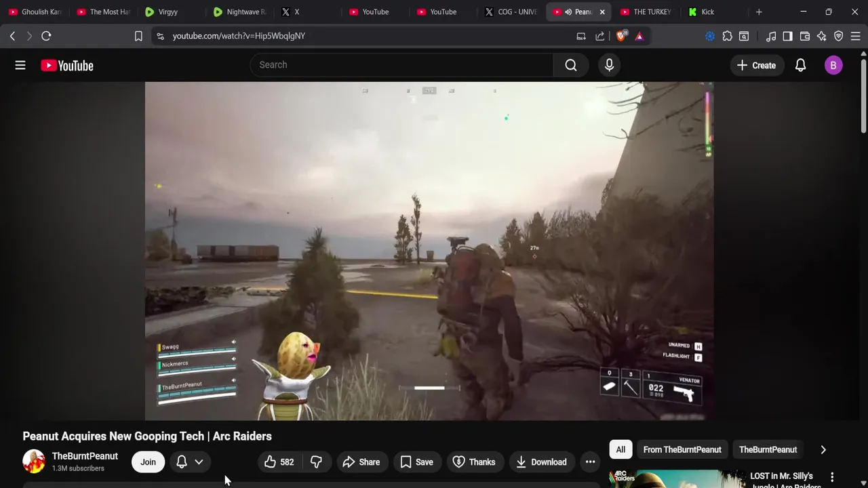The height and width of the screenshot is (488, 868).
Task: Open the account avatar menu
Action: click(833, 65)
